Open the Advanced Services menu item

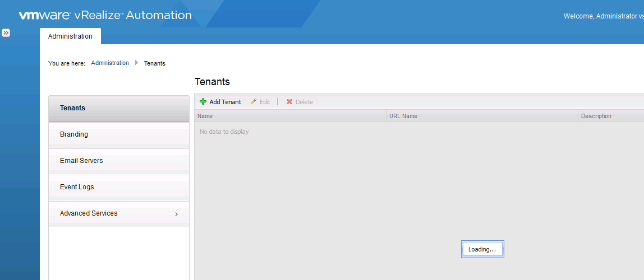tap(89, 213)
